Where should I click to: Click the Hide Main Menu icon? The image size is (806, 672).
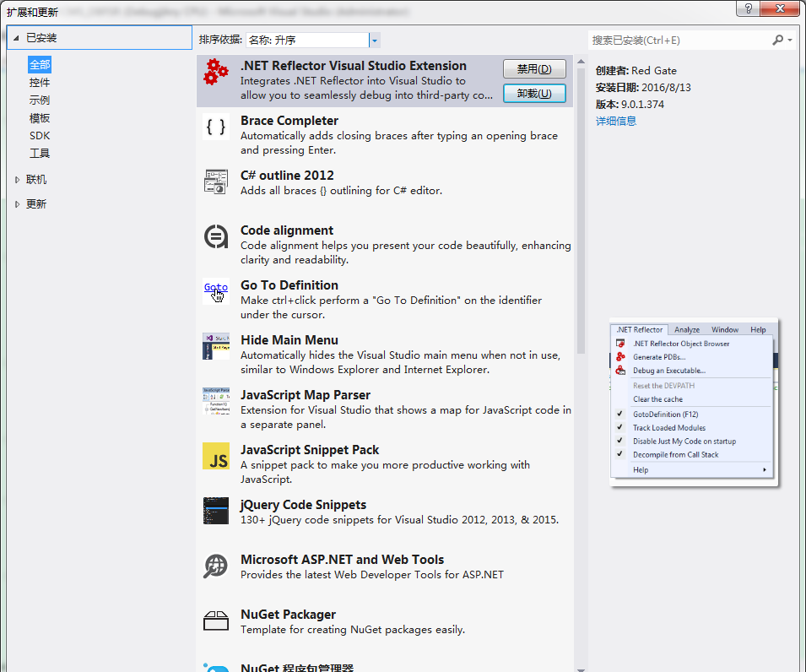pyautogui.click(x=216, y=346)
